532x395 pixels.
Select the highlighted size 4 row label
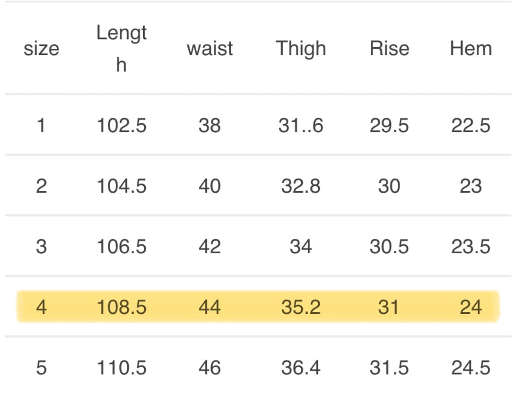(41, 307)
